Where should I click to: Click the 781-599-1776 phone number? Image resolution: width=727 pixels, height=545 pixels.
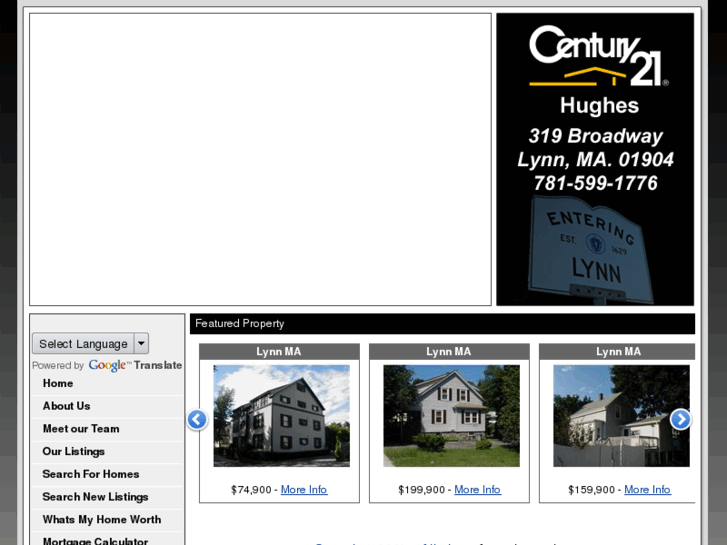coord(595,183)
